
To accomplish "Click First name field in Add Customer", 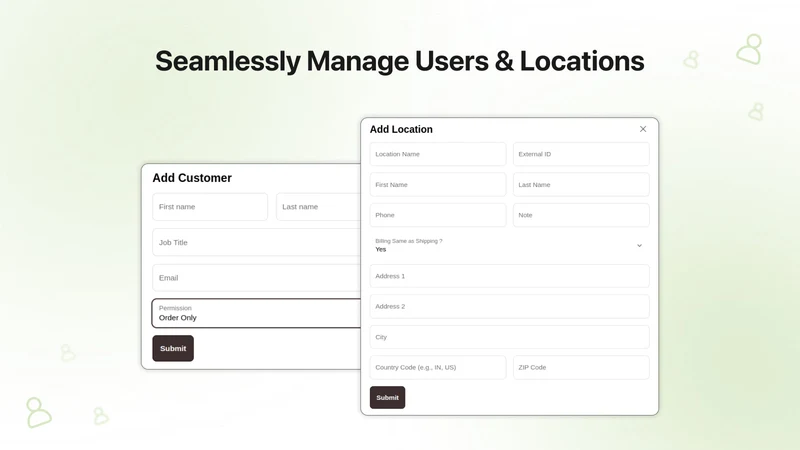I will 210,207.
